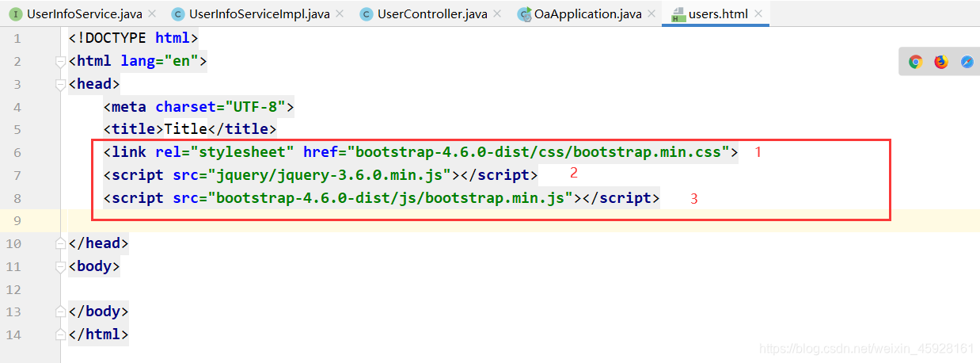Click the interface icon on UserInfoService.java tab
The height and width of the screenshot is (363, 980).
point(15,14)
